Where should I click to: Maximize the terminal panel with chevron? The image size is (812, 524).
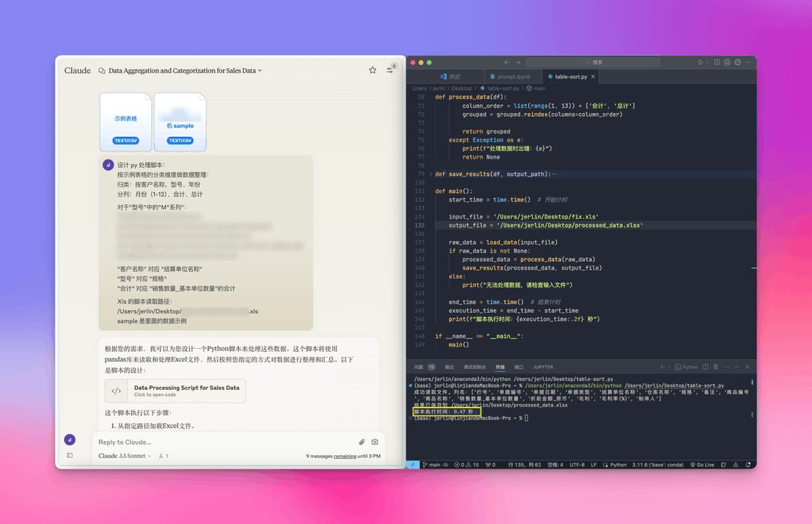[x=737, y=367]
